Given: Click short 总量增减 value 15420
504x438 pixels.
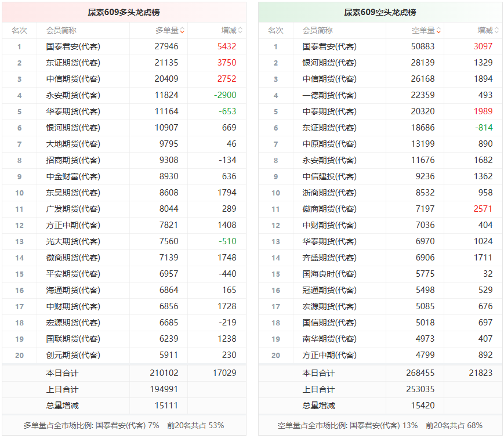Looking at the screenshot, I should click(x=423, y=406).
